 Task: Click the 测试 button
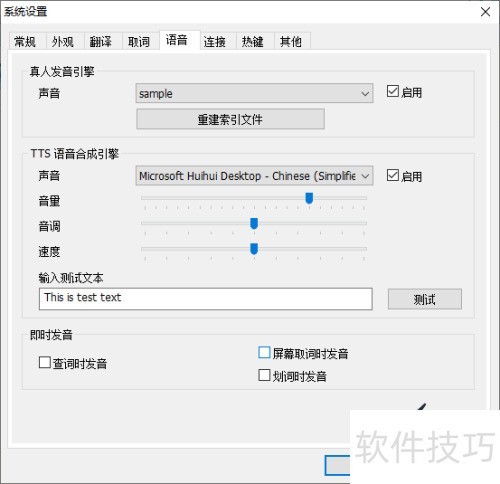pyautogui.click(x=425, y=299)
